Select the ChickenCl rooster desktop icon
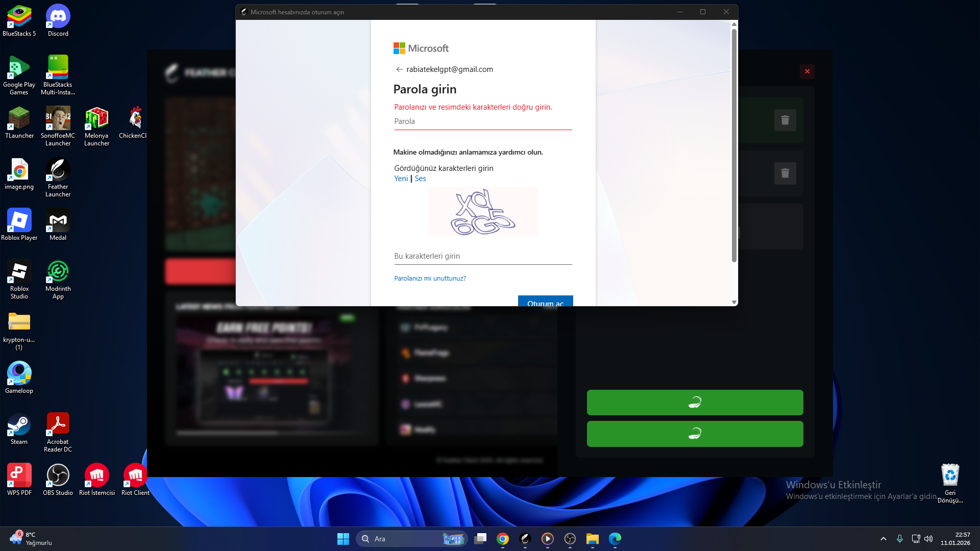The image size is (980, 551). pos(134,122)
